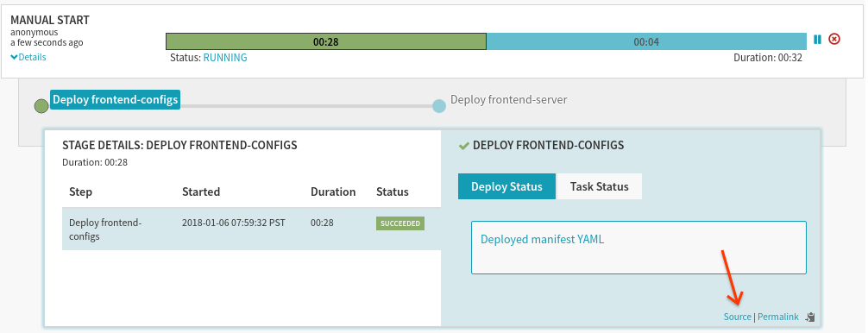Click the SUCCEEDED status badge
The width and height of the screenshot is (868, 333).
400,223
